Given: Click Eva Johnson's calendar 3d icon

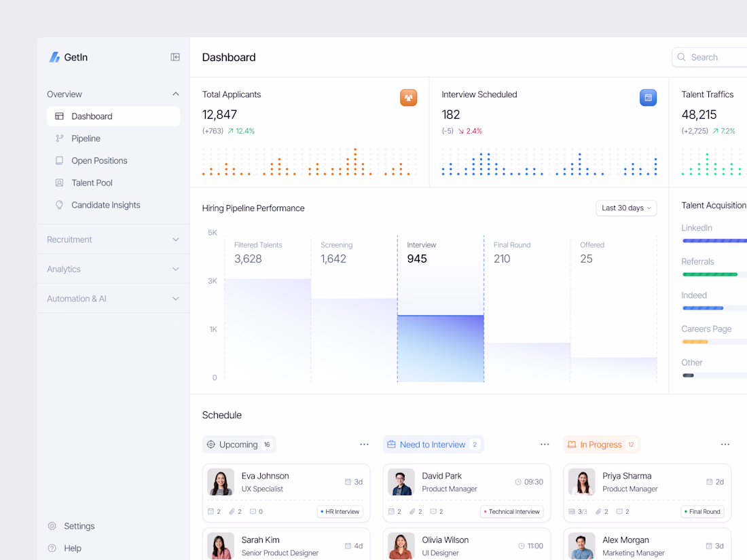Looking at the screenshot, I should (348, 482).
